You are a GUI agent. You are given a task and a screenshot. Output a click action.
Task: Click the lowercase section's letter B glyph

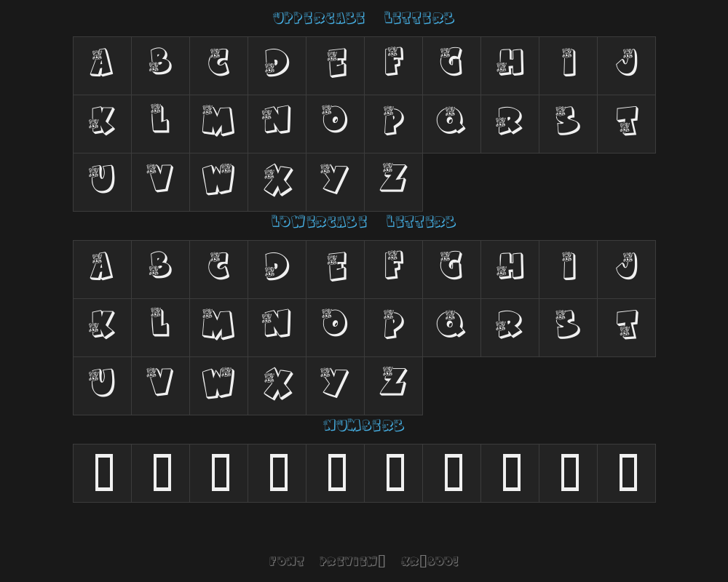(x=160, y=269)
